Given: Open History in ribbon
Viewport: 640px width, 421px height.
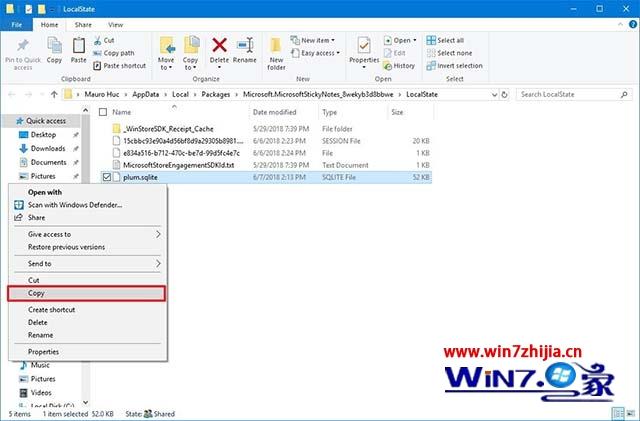Looking at the screenshot, I should (399, 66).
